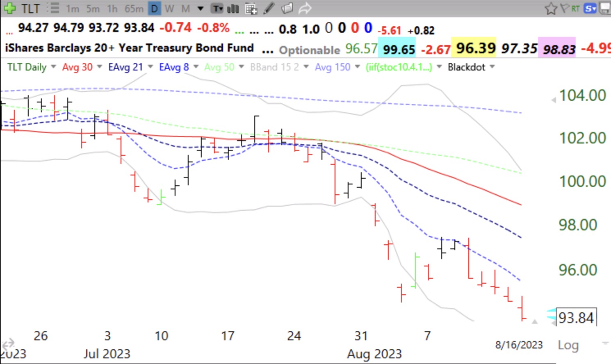
Task: Click the red -4.99 value
Action: pyautogui.click(x=596, y=48)
